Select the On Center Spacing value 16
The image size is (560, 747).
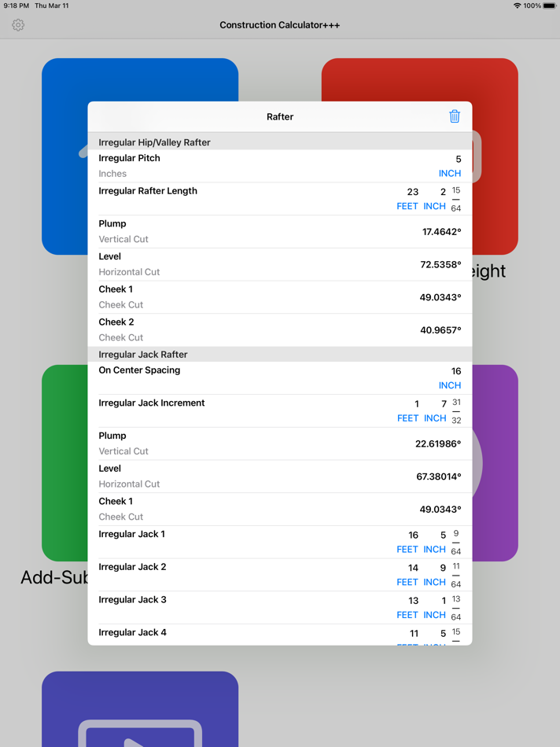pyautogui.click(x=456, y=371)
